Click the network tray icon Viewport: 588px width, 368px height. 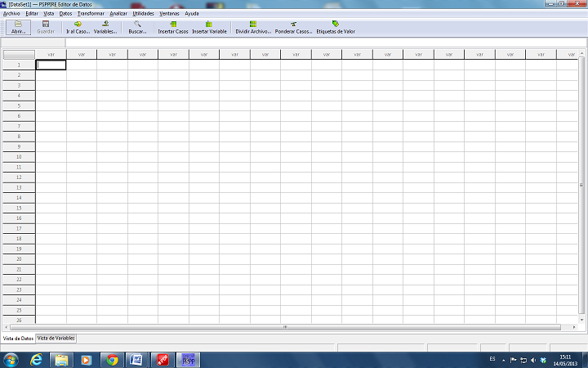click(x=523, y=360)
